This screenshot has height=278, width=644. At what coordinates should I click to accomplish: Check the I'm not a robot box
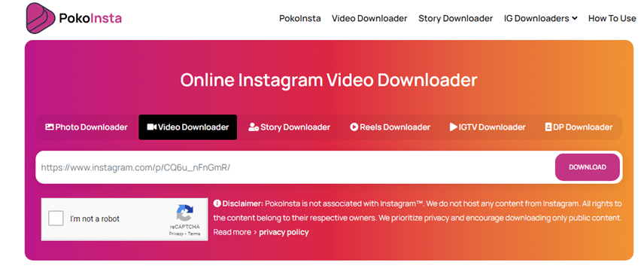point(56,218)
